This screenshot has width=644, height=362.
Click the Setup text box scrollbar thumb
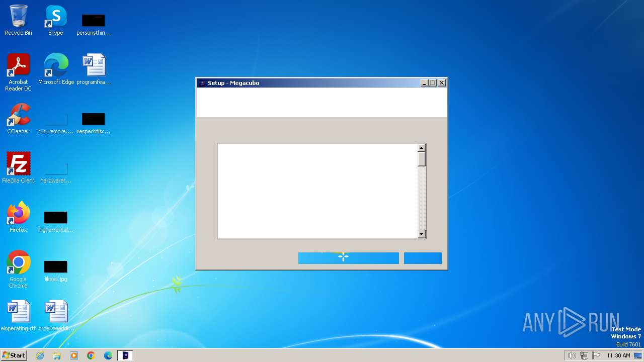click(422, 159)
